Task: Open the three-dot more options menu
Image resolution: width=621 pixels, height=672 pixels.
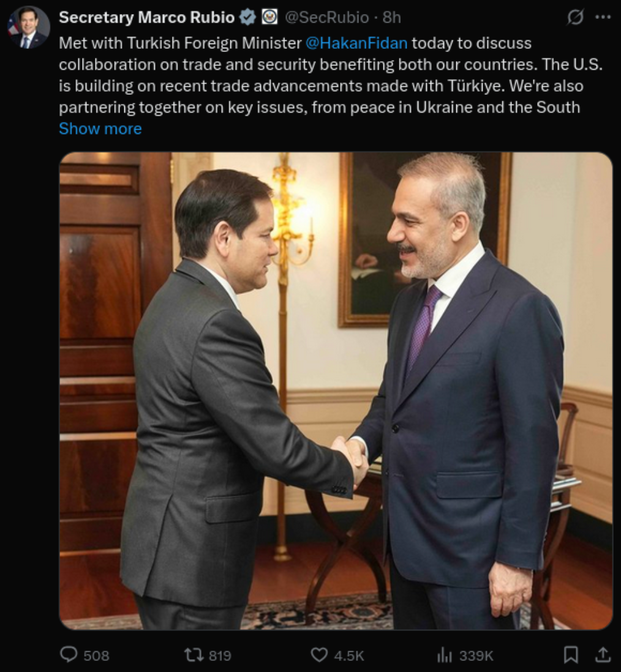Action: 603,17
